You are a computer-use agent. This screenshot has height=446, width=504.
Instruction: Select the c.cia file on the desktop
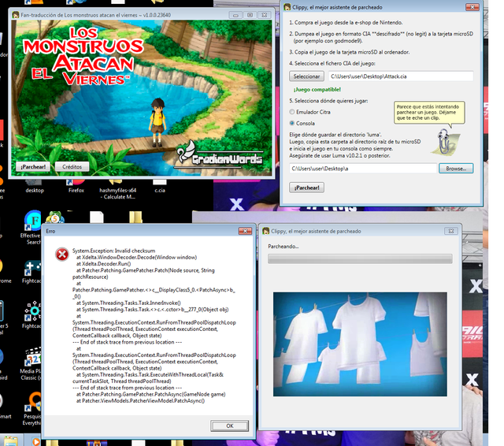159,187
